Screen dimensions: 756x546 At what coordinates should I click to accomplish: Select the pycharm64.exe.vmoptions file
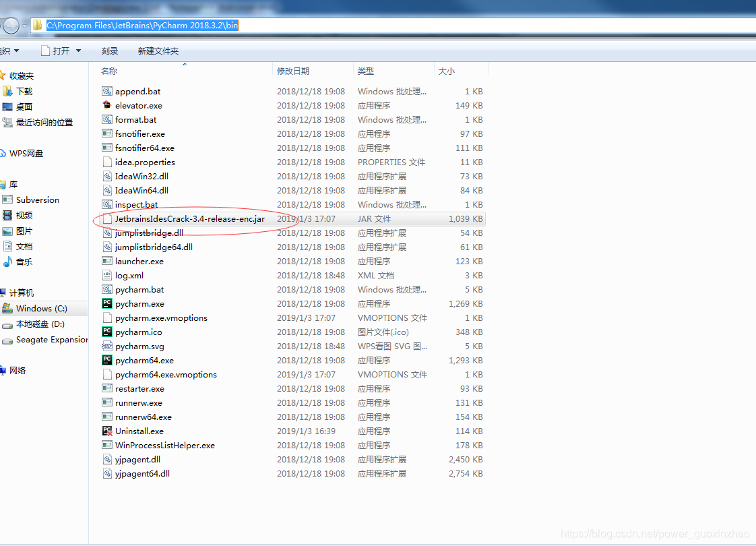166,374
